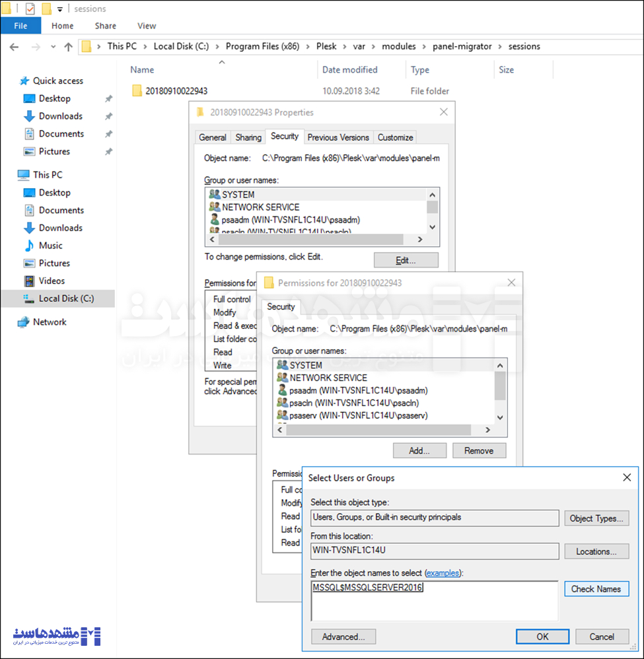Open Desktop under Quick access

point(55,98)
